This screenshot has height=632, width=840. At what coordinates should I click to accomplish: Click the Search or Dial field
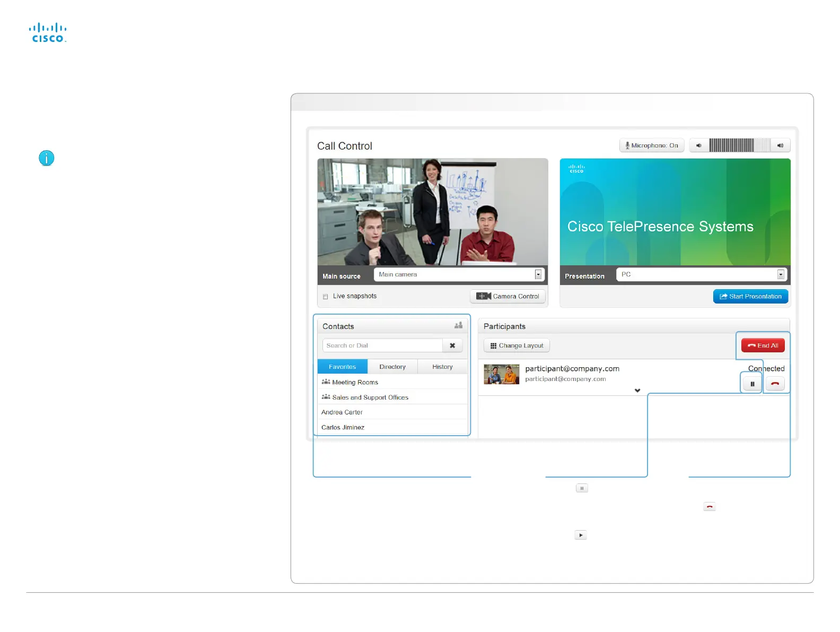click(382, 345)
